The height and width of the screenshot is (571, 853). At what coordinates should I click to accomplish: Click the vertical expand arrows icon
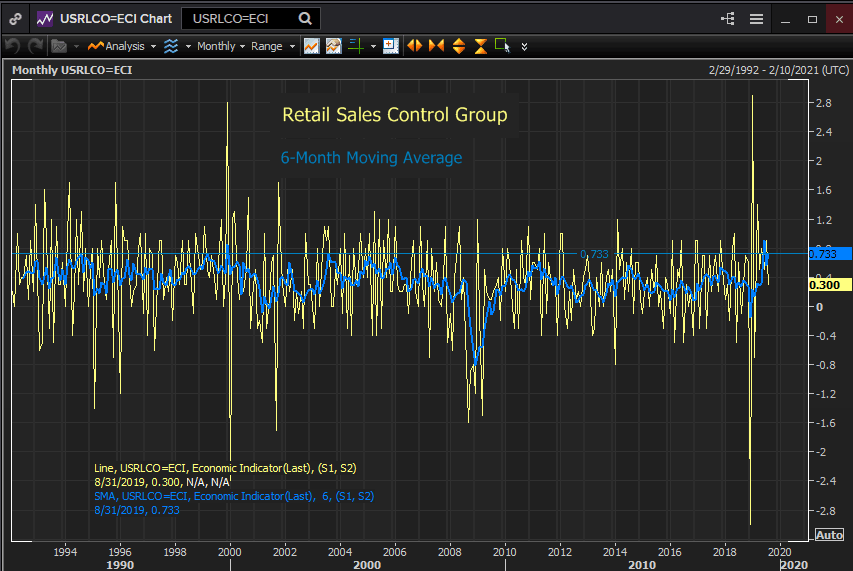[459, 46]
